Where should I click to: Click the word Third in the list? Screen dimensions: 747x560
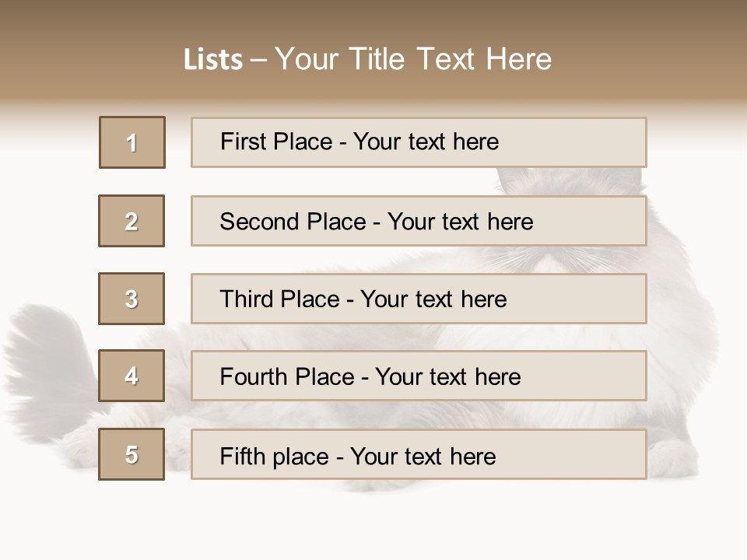[x=247, y=299]
